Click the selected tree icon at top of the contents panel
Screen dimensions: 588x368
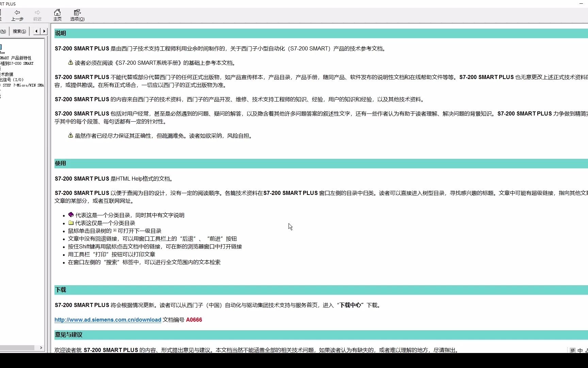[x=1, y=47]
